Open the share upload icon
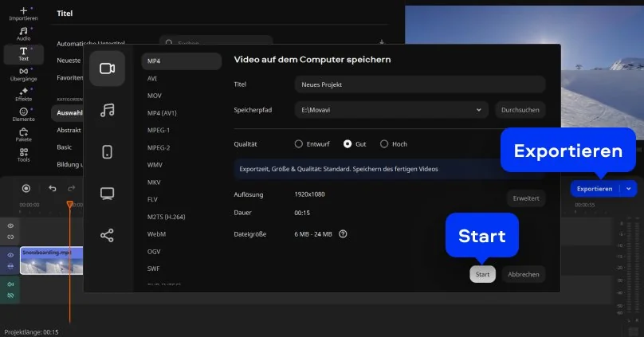The height and width of the screenshot is (337, 644). point(107,235)
